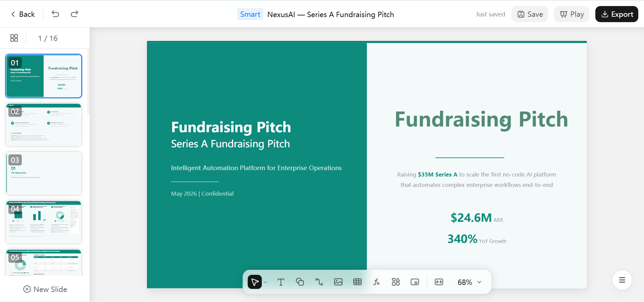The height and width of the screenshot is (302, 644).
Task: Insert an embedded media frame
Action: (415, 282)
